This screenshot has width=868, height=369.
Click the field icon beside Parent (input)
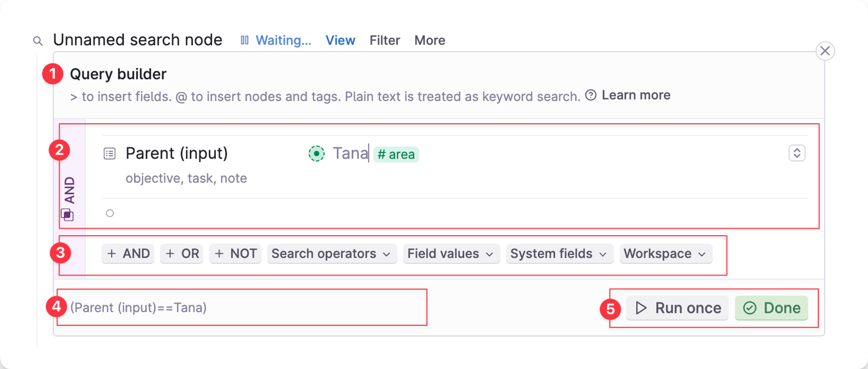(109, 154)
